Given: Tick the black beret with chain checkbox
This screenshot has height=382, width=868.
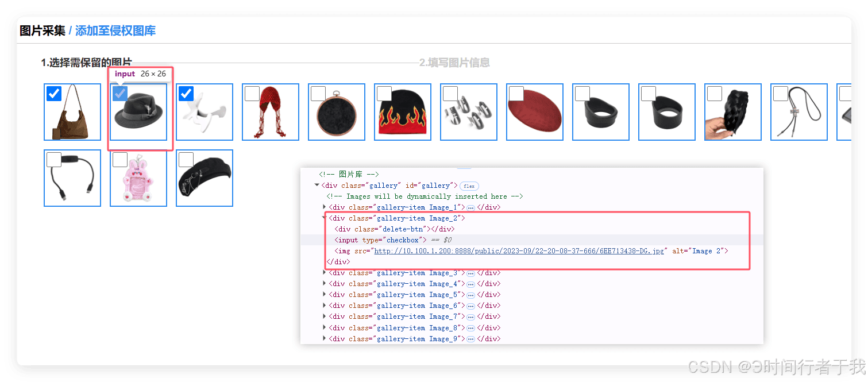Looking at the screenshot, I should (186, 160).
